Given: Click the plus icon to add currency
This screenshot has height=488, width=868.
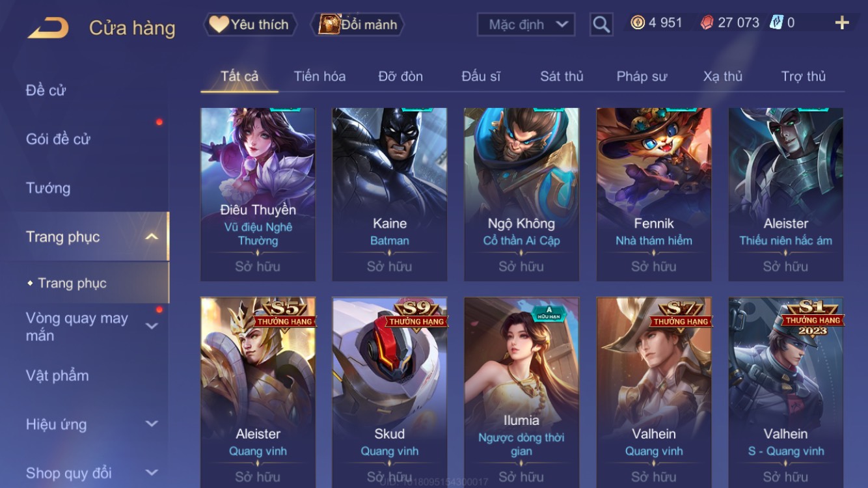Looking at the screenshot, I should (842, 23).
